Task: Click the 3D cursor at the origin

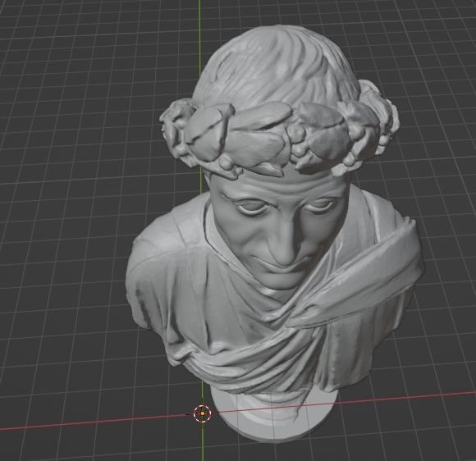Action: (203, 413)
